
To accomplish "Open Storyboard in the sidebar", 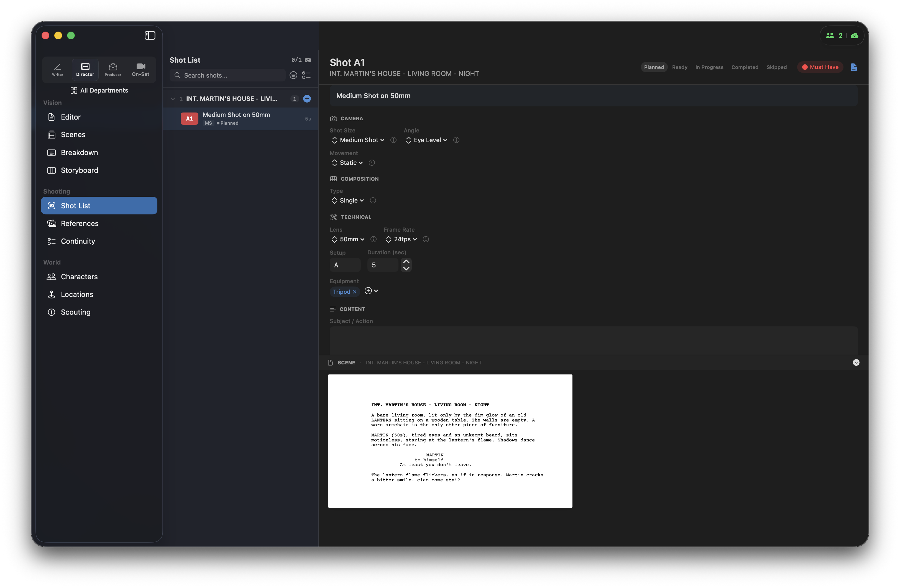I will (x=80, y=170).
